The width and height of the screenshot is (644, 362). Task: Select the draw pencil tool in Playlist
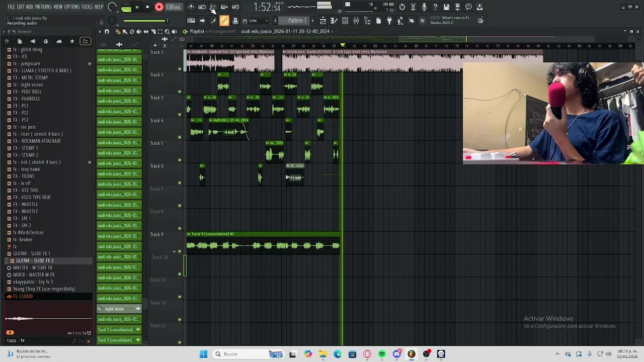118,32
